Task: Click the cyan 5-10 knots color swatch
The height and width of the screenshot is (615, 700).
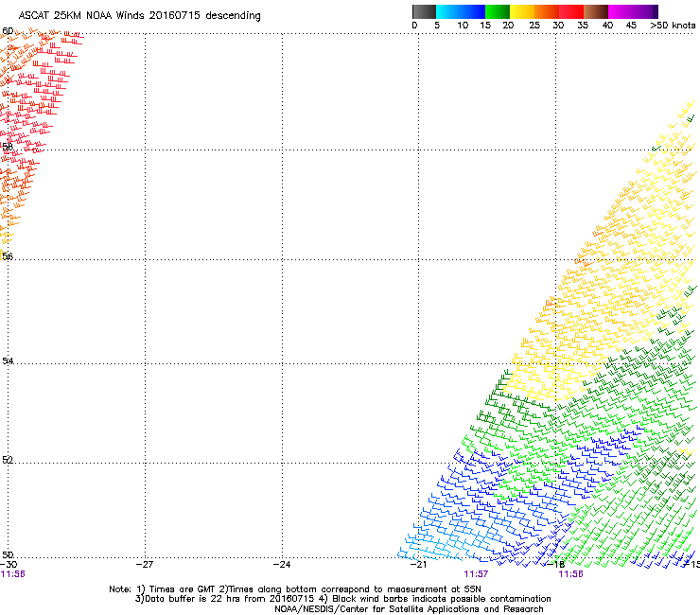Action: 448,11
